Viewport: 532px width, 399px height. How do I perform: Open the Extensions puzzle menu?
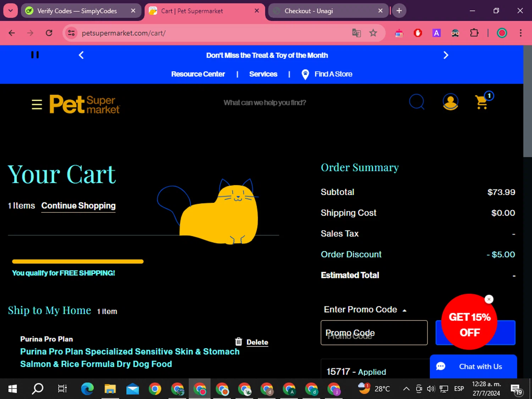(x=474, y=33)
